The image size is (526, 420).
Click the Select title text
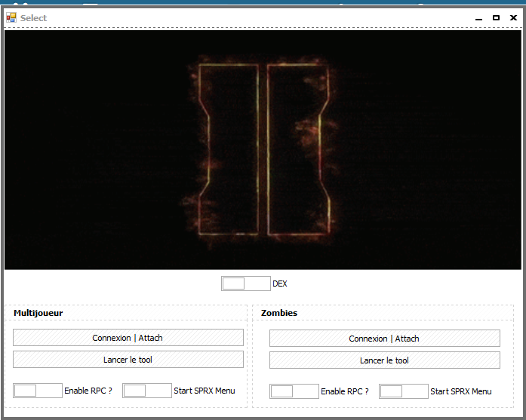click(33, 18)
